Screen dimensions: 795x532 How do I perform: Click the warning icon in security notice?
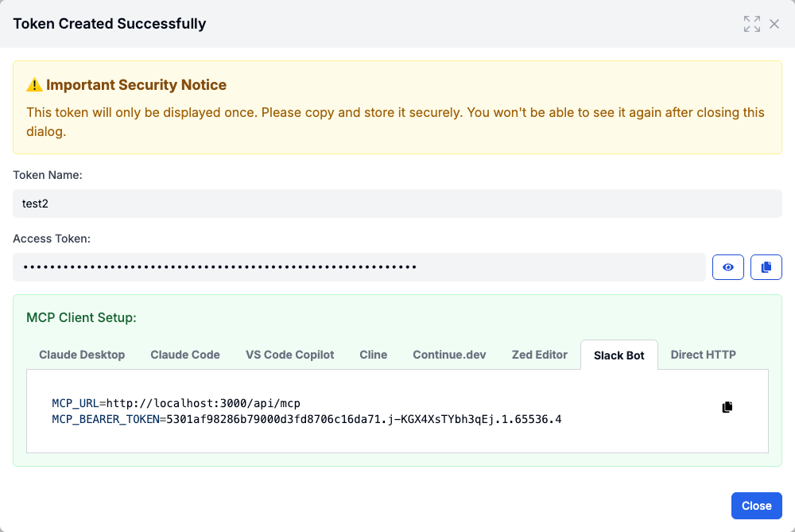point(34,85)
